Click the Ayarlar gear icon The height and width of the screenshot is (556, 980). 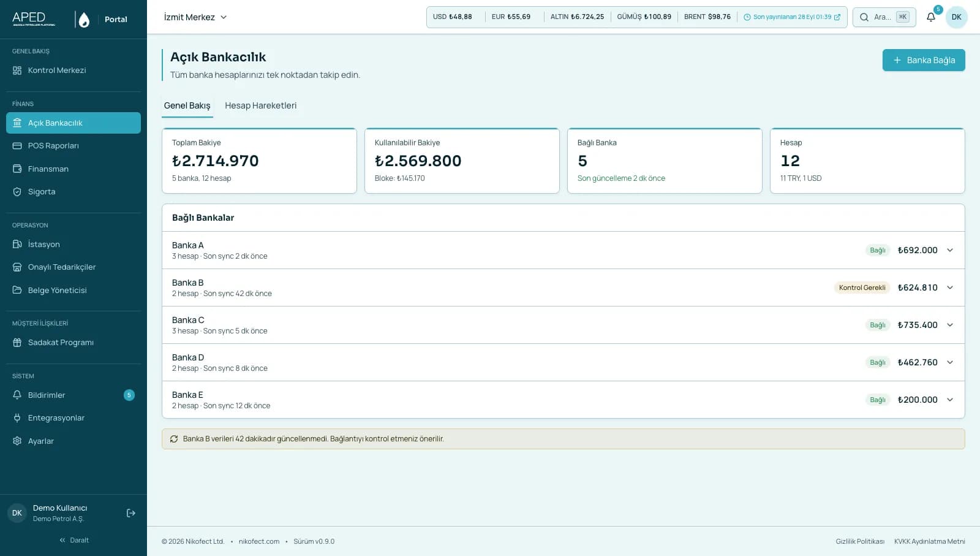coord(17,441)
